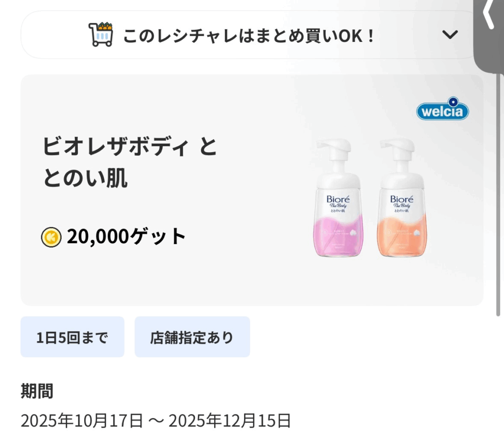Tap the 20,000ゲット reward text
The height and width of the screenshot is (448, 504).
(126, 237)
